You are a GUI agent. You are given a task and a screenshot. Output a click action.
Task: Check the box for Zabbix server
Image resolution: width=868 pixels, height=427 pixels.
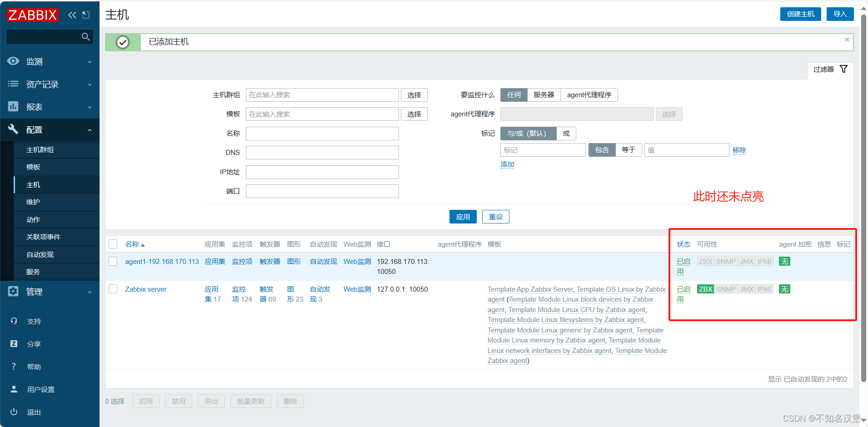point(113,289)
